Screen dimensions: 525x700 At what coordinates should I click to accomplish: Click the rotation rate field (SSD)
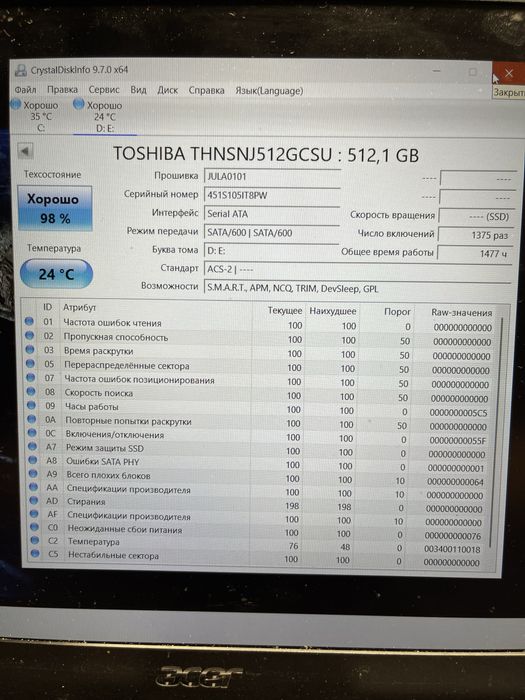(475, 216)
